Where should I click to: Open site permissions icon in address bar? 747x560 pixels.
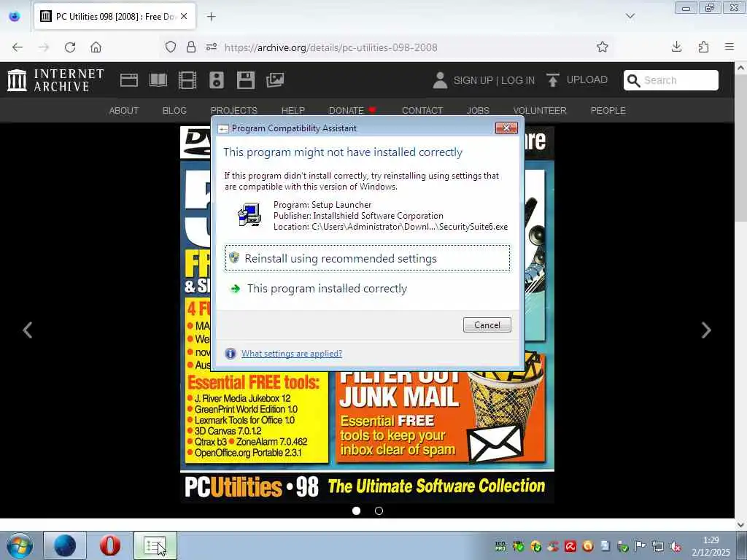pos(212,47)
